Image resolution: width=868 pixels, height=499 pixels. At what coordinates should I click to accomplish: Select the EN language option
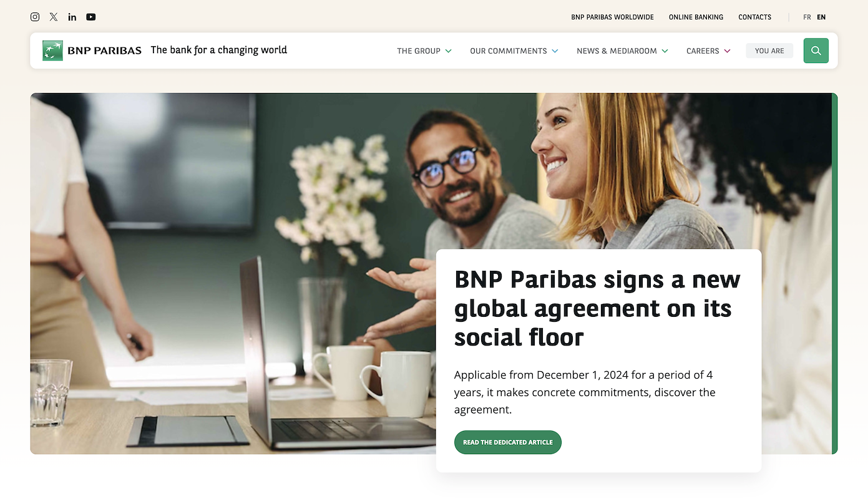click(x=821, y=17)
